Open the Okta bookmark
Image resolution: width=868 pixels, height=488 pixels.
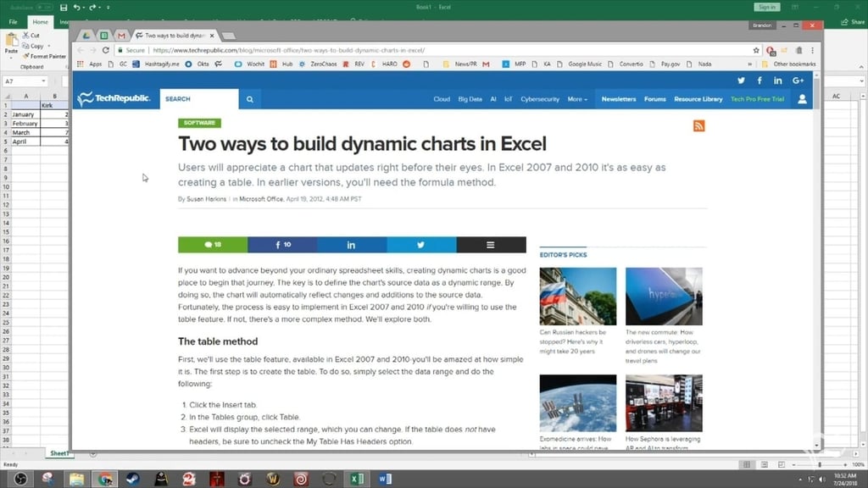[197, 64]
